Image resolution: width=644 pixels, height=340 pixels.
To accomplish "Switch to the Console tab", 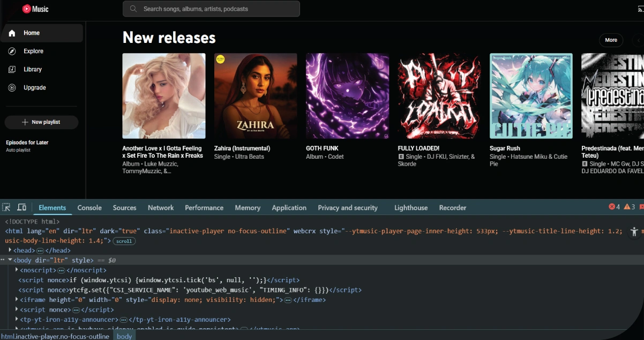I will tap(89, 208).
